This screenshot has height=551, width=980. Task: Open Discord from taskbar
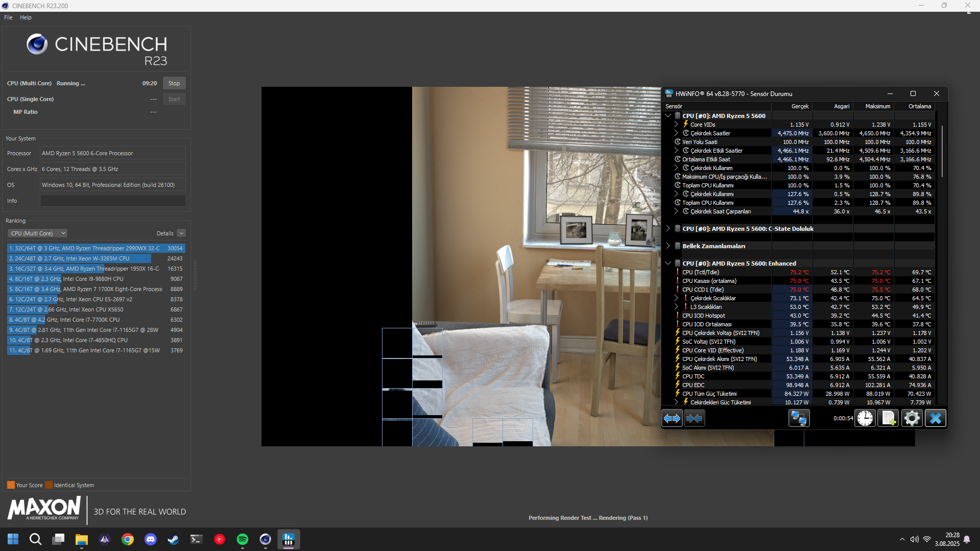151,539
